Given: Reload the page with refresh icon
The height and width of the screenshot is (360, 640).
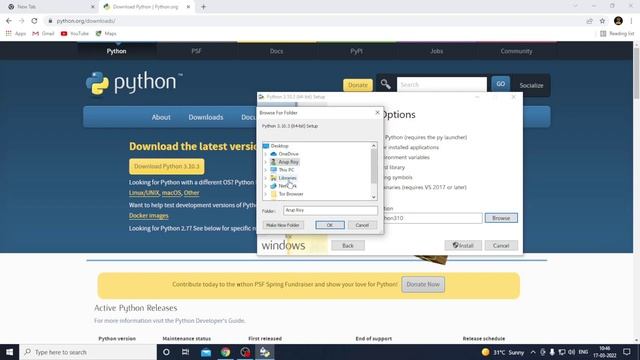Looking at the screenshot, I should click(x=34, y=21).
